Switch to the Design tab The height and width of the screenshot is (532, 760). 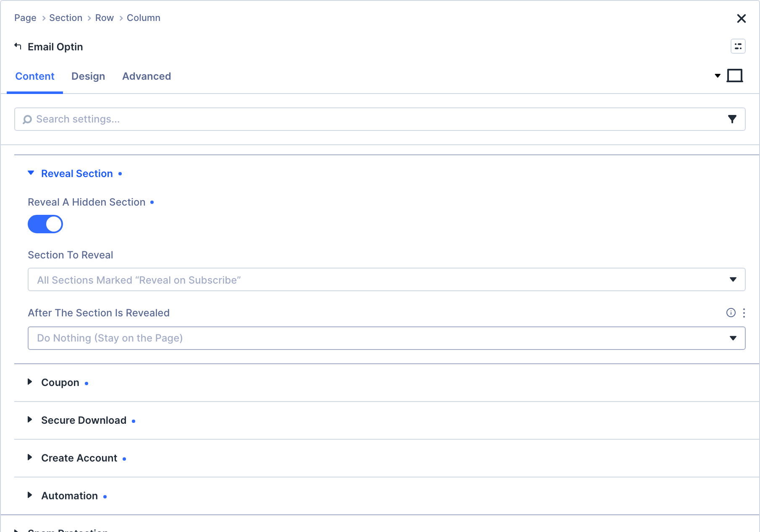(88, 76)
